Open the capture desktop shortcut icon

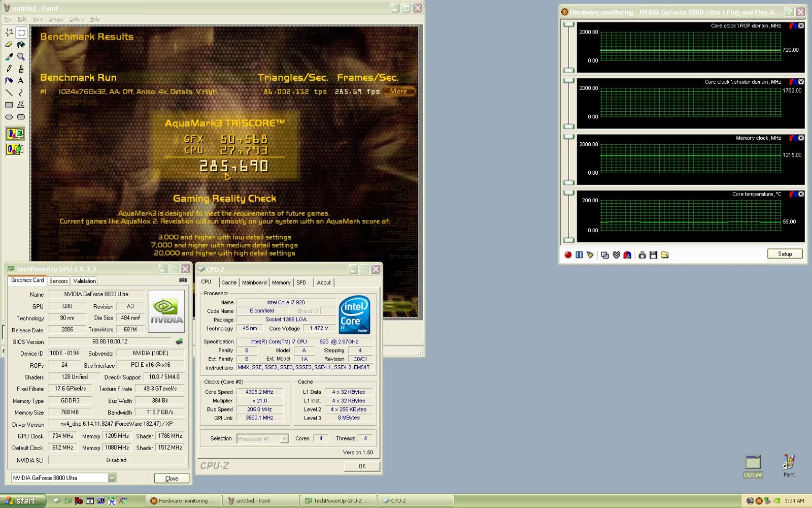tap(753, 466)
